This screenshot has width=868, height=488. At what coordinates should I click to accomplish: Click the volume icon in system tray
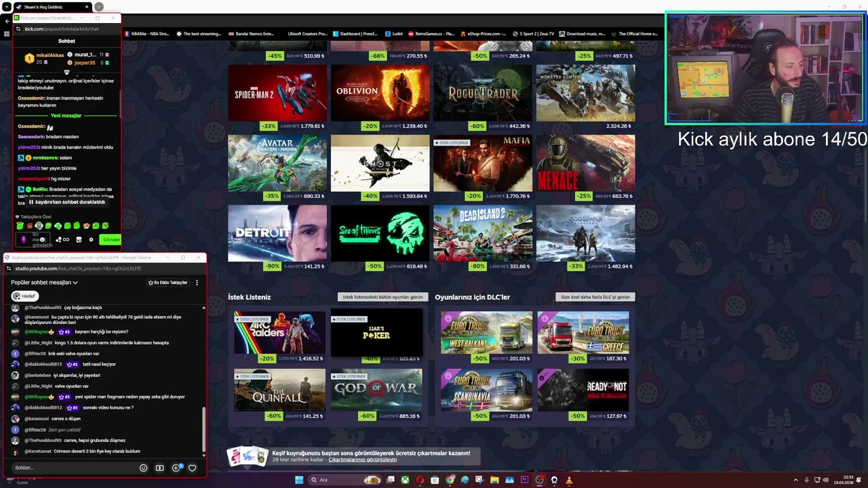coord(825,480)
